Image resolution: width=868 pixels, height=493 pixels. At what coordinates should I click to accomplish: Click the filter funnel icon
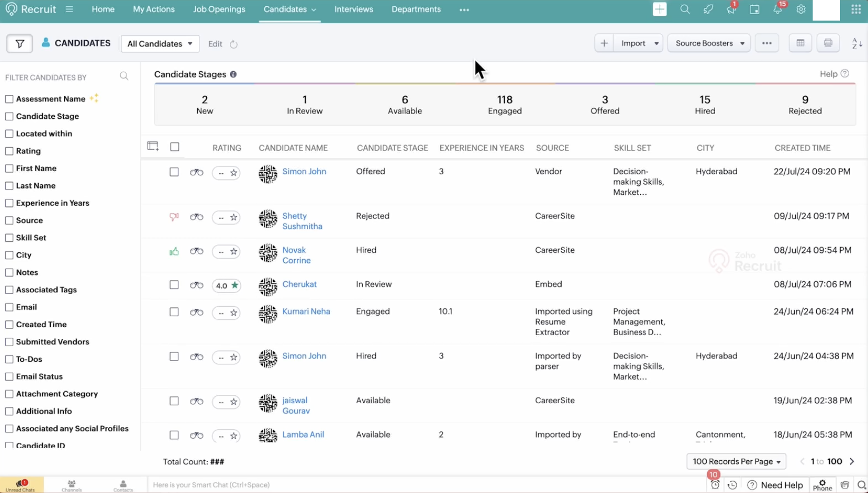pos(20,44)
